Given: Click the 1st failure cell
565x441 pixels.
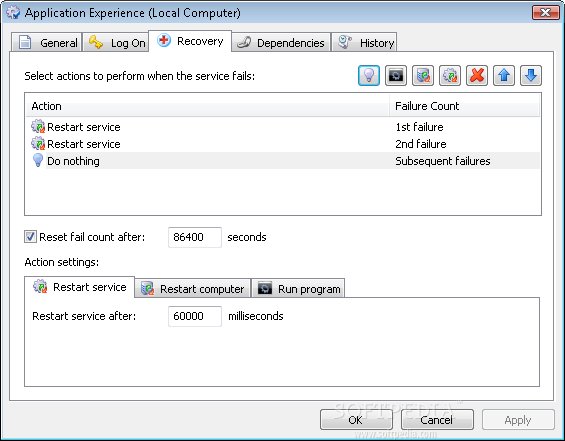Looking at the screenshot, I should [x=419, y=127].
